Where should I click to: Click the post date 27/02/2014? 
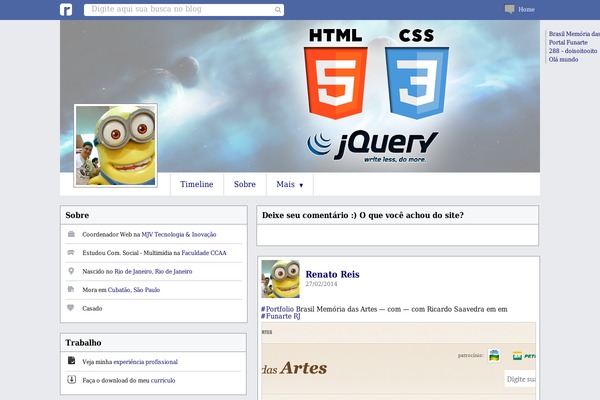[321, 284]
